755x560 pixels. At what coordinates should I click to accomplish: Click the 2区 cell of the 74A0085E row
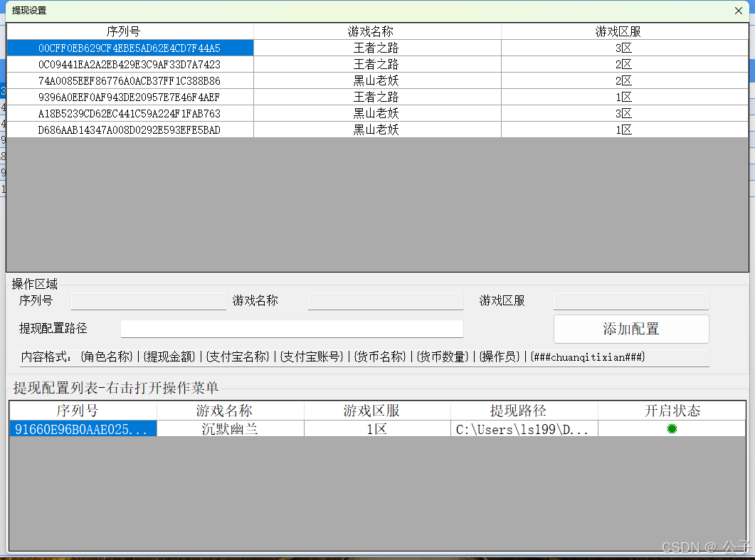625,81
